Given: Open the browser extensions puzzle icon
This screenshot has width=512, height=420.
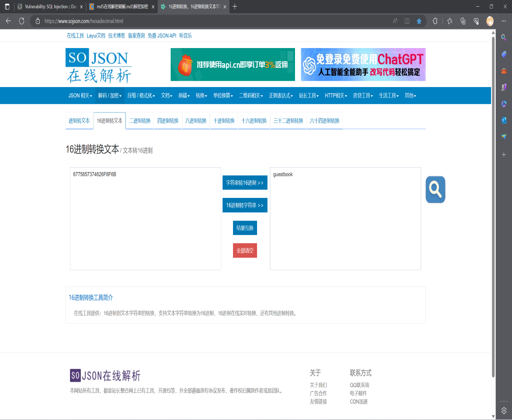Looking at the screenshot, I should 435,21.
